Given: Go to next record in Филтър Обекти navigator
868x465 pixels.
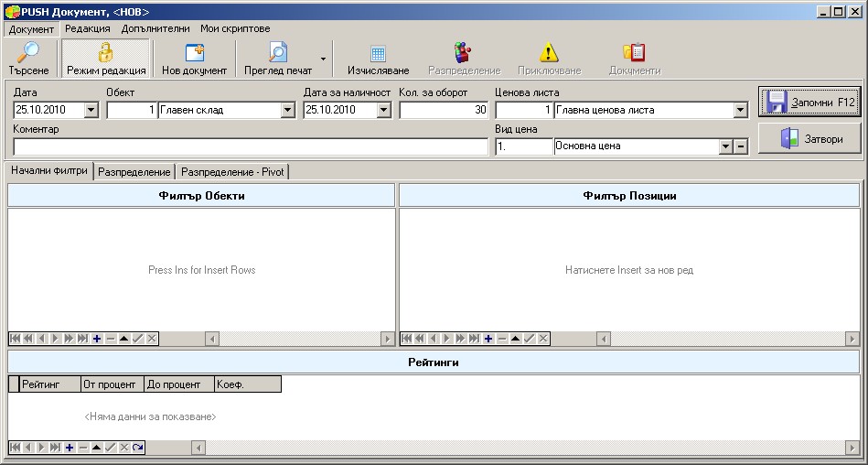Looking at the screenshot, I should tap(56, 338).
